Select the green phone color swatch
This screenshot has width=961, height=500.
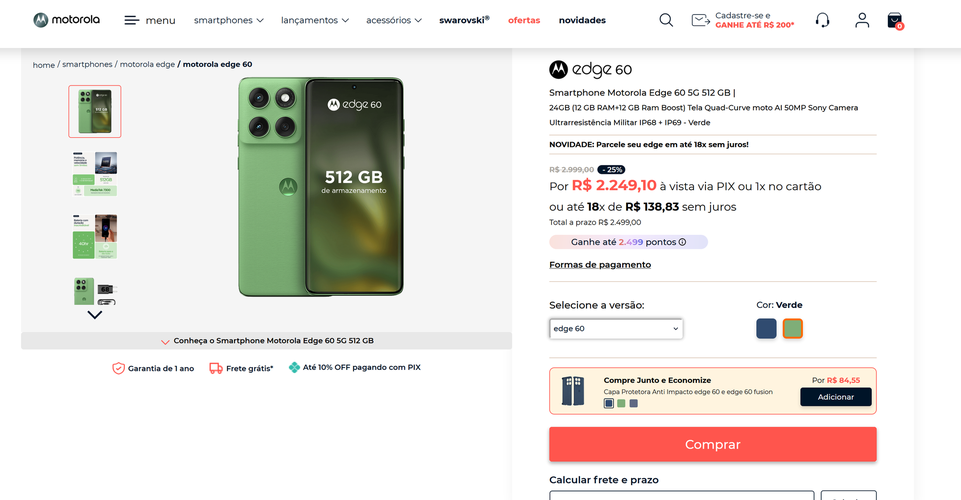[792, 328]
